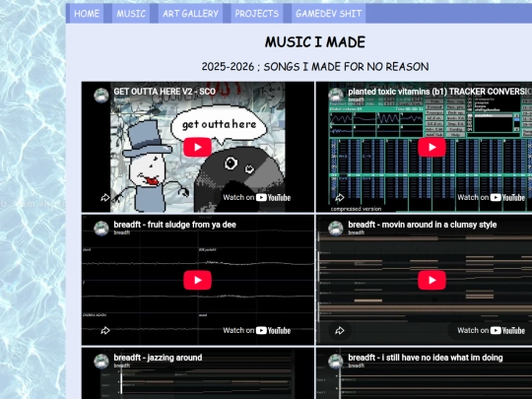Open breadft channel avatar on GET OUTTA HERE video

(101, 96)
